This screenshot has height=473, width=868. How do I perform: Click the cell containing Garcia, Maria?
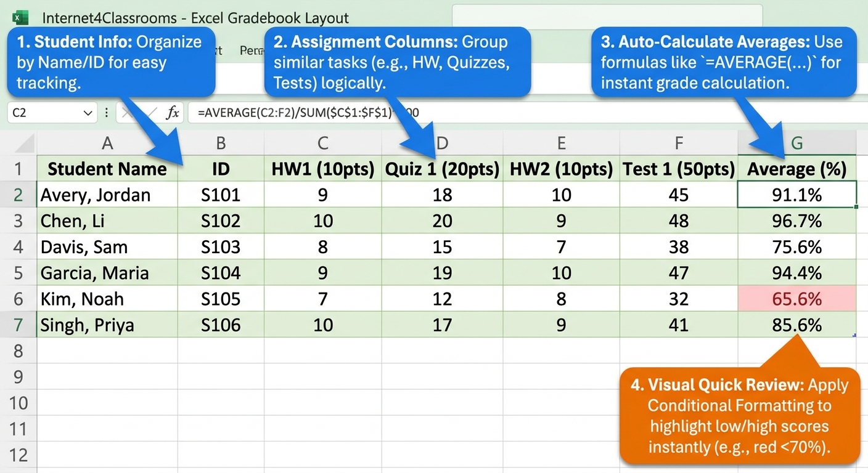107,273
